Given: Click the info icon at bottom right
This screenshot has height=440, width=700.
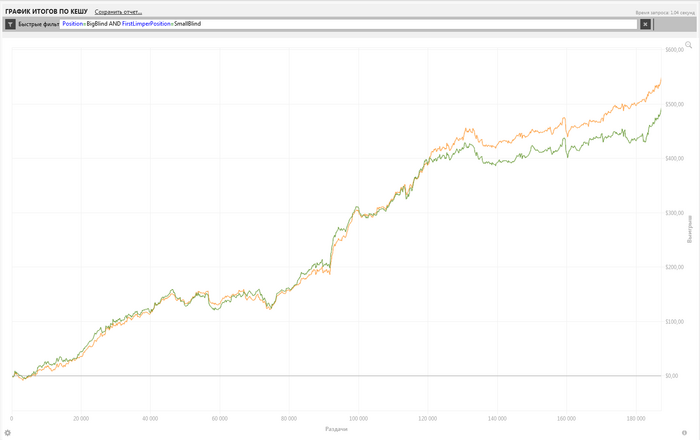Looking at the screenshot, I should (x=684, y=432).
